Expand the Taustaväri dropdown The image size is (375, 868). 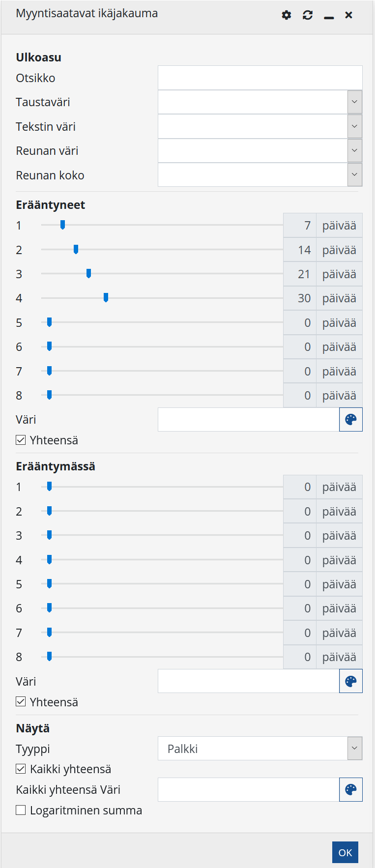(x=354, y=102)
